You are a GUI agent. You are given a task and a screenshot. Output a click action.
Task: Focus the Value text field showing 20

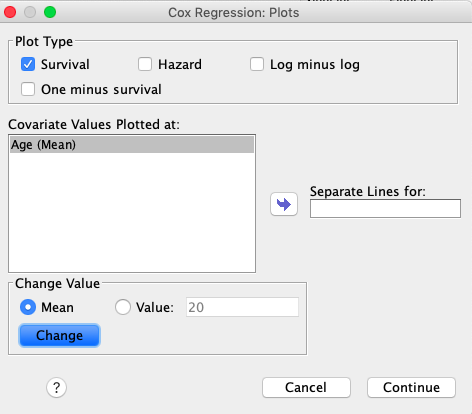coord(242,307)
